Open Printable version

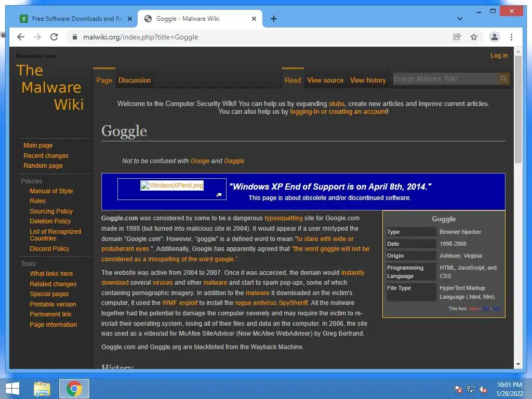pyautogui.click(x=53, y=304)
